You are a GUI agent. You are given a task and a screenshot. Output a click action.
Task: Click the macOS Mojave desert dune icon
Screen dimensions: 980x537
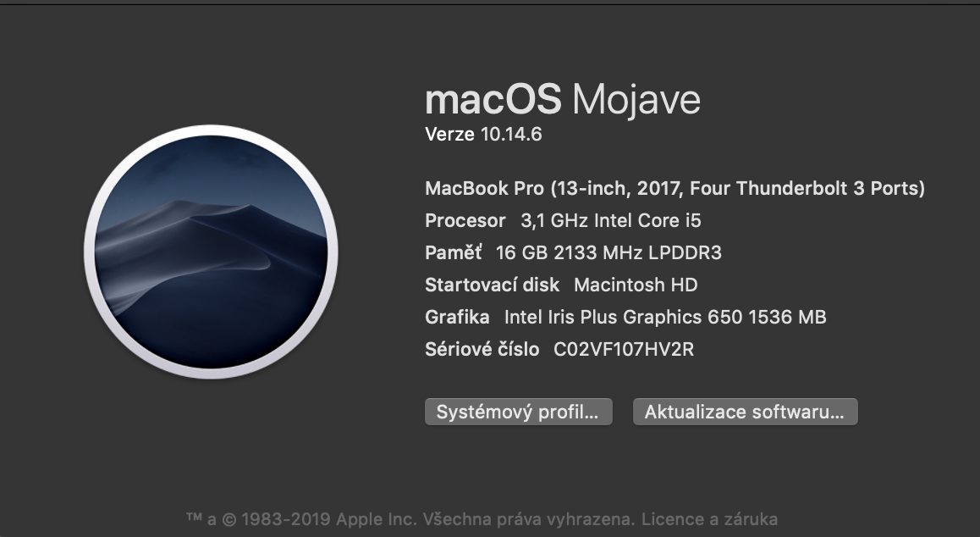(x=212, y=251)
